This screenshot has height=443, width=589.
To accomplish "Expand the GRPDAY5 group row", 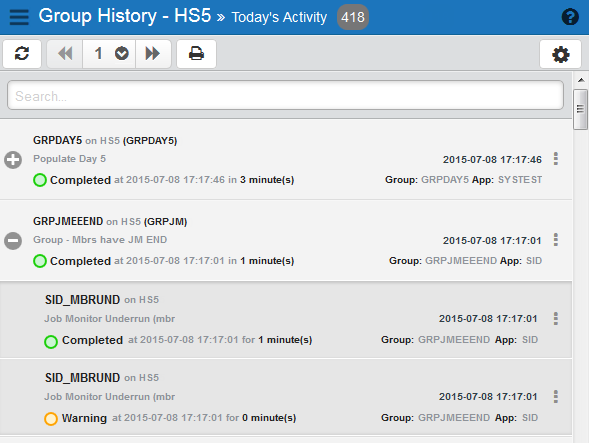I will click(x=13, y=160).
